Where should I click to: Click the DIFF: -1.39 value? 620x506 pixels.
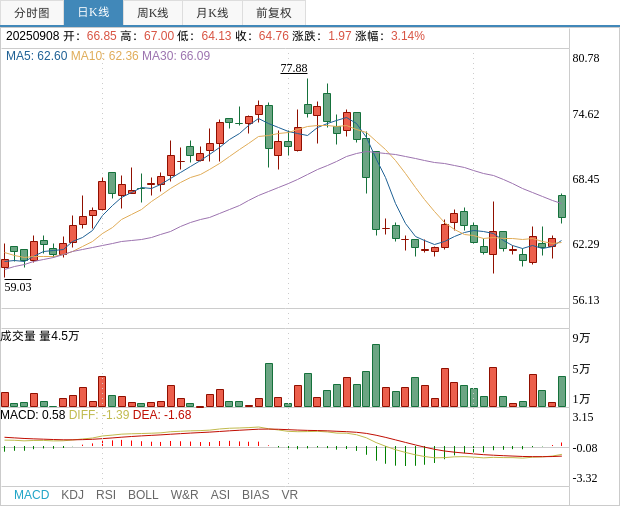[99, 415]
